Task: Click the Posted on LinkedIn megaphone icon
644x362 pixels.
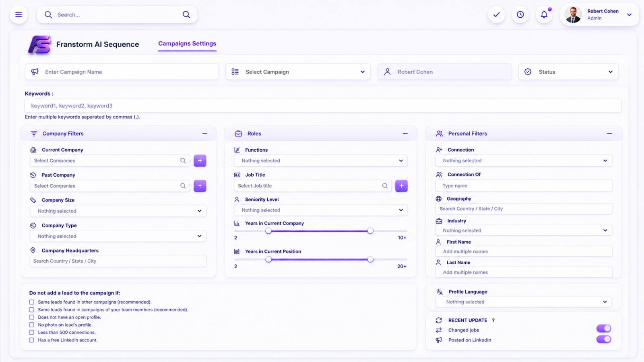Action: (x=439, y=340)
